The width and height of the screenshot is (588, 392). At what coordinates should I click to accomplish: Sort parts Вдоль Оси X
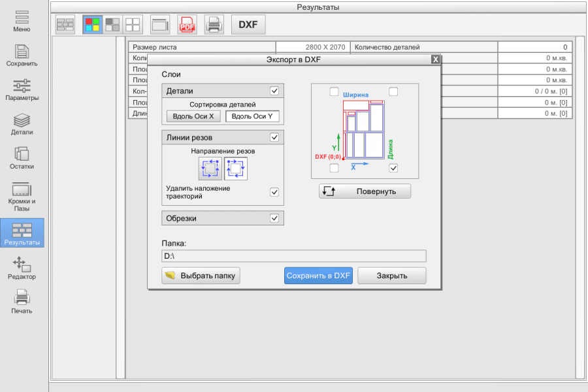pyautogui.click(x=193, y=116)
